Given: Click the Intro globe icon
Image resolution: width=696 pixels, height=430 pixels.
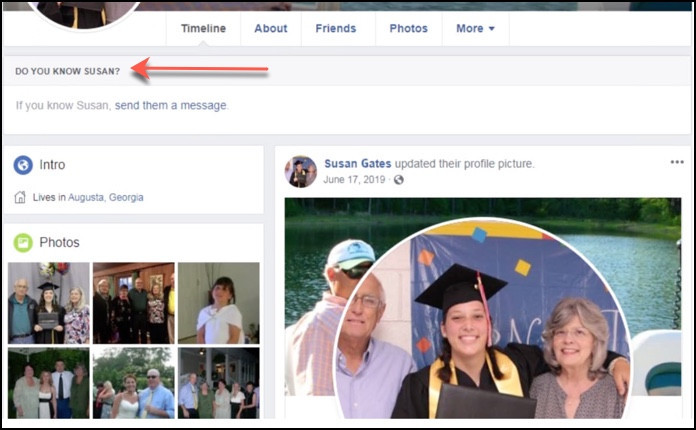Looking at the screenshot, I should [23, 165].
